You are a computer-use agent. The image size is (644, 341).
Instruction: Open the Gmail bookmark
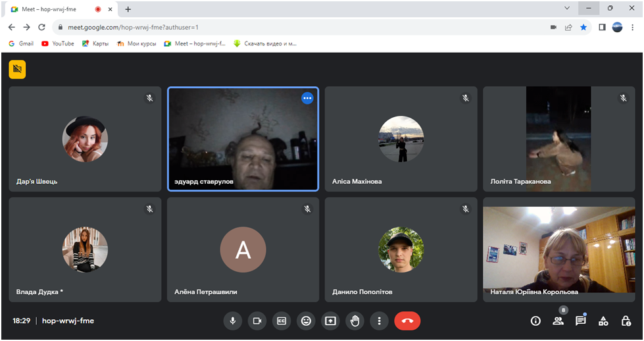[21, 43]
